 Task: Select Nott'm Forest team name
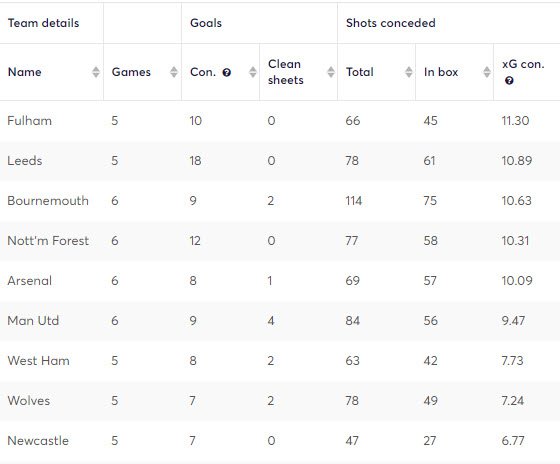click(x=48, y=241)
